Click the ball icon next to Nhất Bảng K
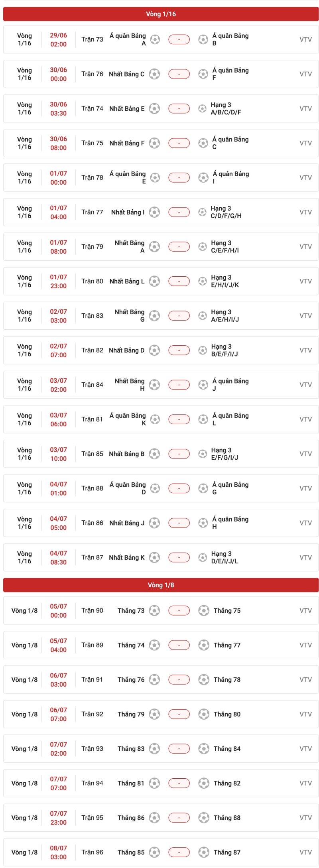The width and height of the screenshot is (319, 868). click(154, 557)
